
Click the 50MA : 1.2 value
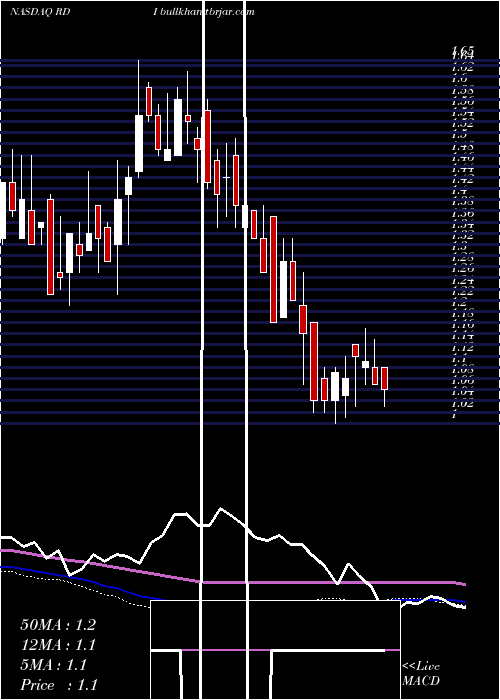tap(58, 625)
